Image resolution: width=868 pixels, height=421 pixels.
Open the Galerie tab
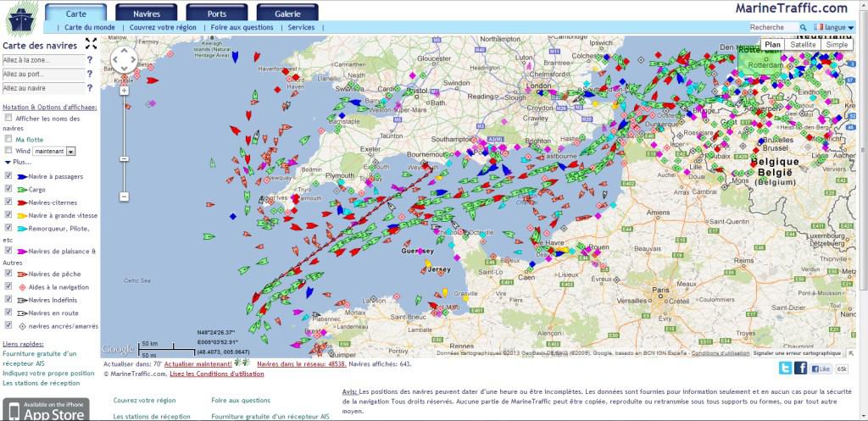[287, 14]
